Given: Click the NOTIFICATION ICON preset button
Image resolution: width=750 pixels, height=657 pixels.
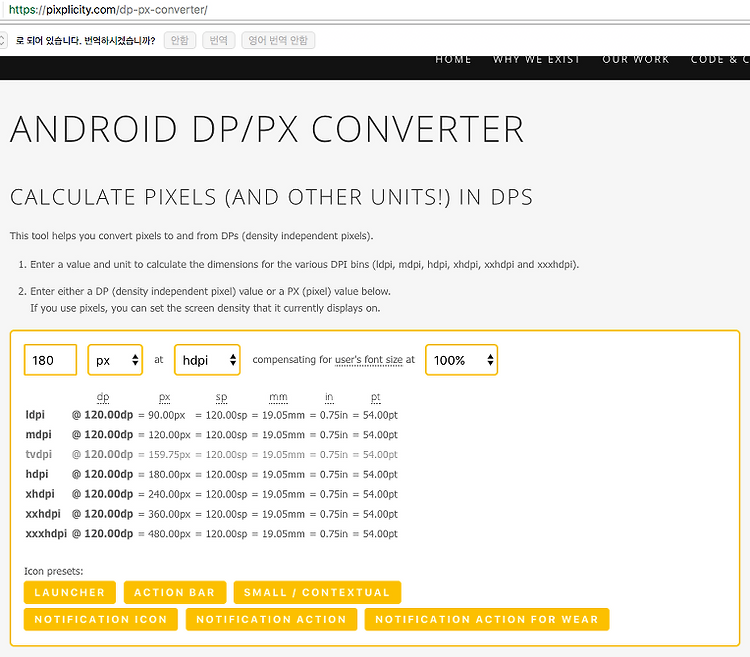Looking at the screenshot, I should [101, 619].
